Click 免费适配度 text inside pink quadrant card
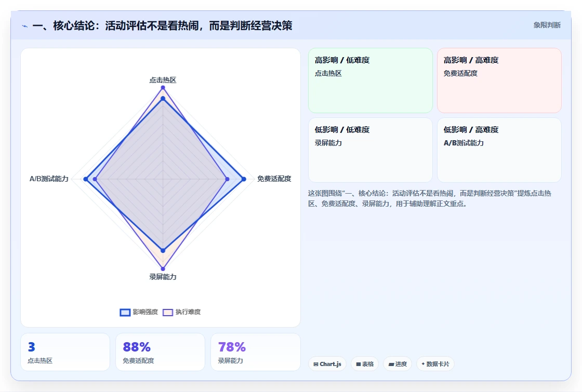 click(x=460, y=73)
